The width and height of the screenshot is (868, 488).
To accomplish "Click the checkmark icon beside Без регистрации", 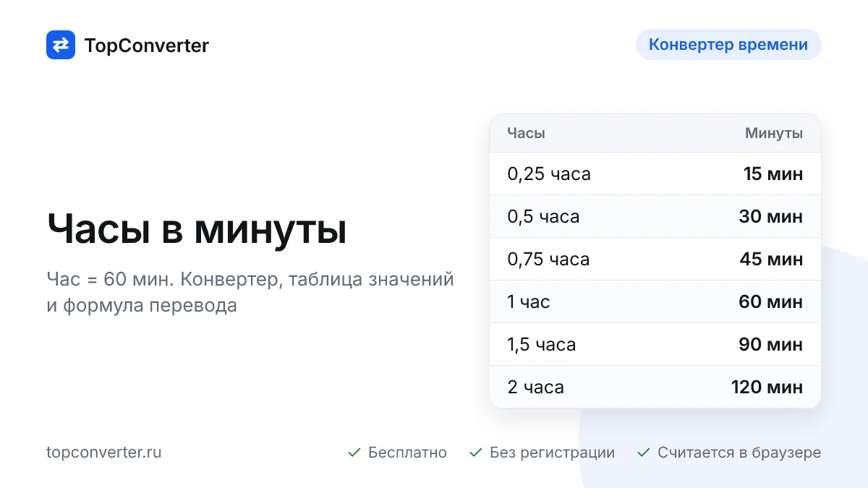I will pos(476,453).
